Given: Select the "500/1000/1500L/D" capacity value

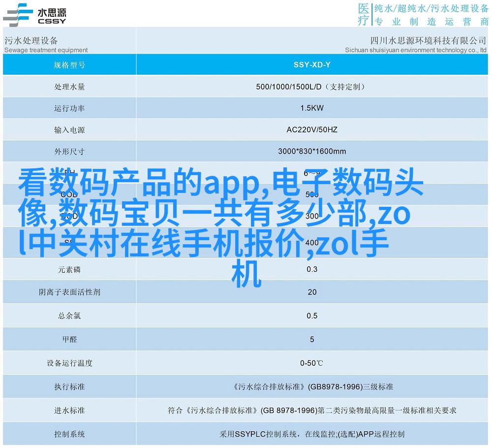Looking at the screenshot, I should 289,87.
